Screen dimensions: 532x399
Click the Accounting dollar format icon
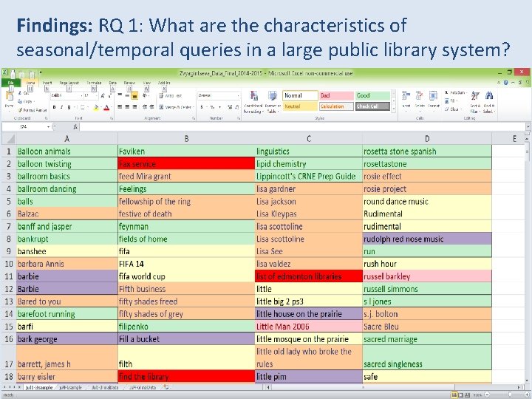(202, 107)
